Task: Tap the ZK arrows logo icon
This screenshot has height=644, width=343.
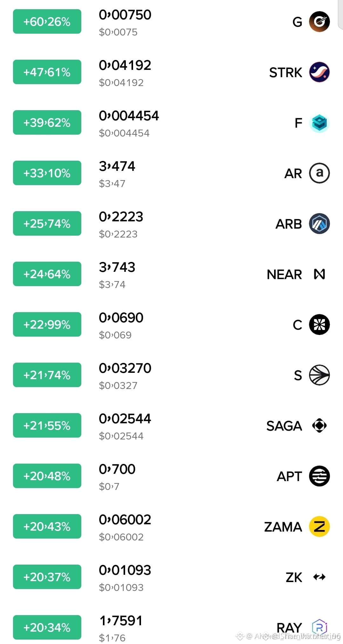Action: click(319, 577)
